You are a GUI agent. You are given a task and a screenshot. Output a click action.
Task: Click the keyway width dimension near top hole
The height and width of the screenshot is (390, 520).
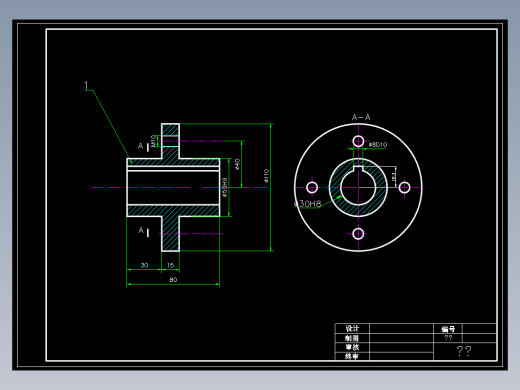pos(378,145)
